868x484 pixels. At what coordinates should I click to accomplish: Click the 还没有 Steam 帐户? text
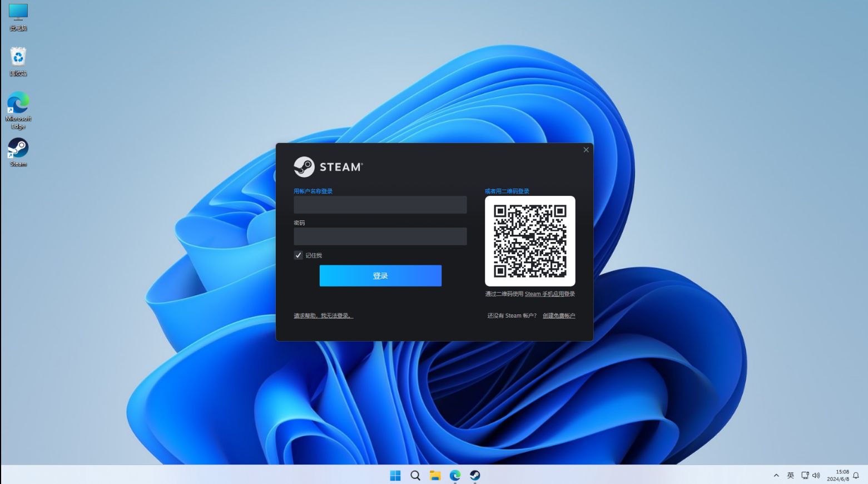click(512, 316)
